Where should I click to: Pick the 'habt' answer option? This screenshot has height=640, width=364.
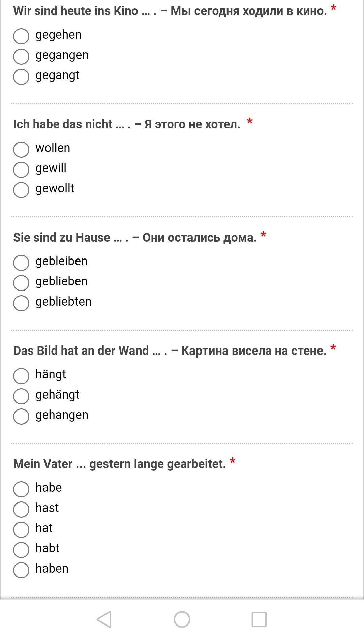21,550
